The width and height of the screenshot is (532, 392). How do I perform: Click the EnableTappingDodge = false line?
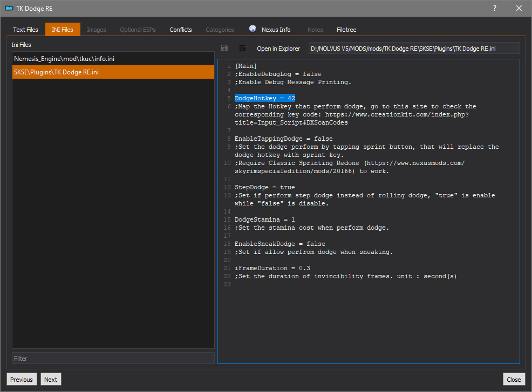[284, 139]
